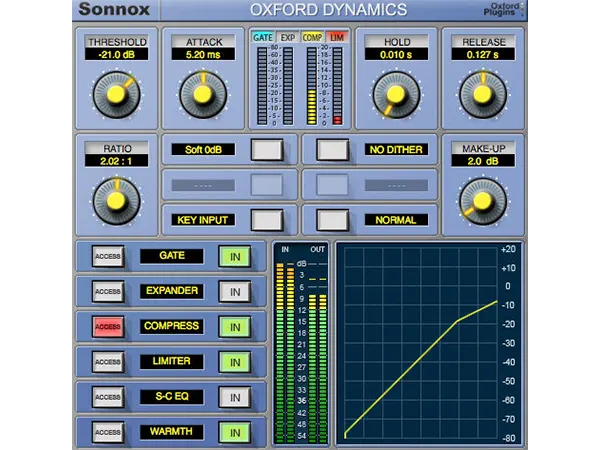Screen dimensions: 600x450
Task: Click the NORMAL display
Action: click(396, 220)
